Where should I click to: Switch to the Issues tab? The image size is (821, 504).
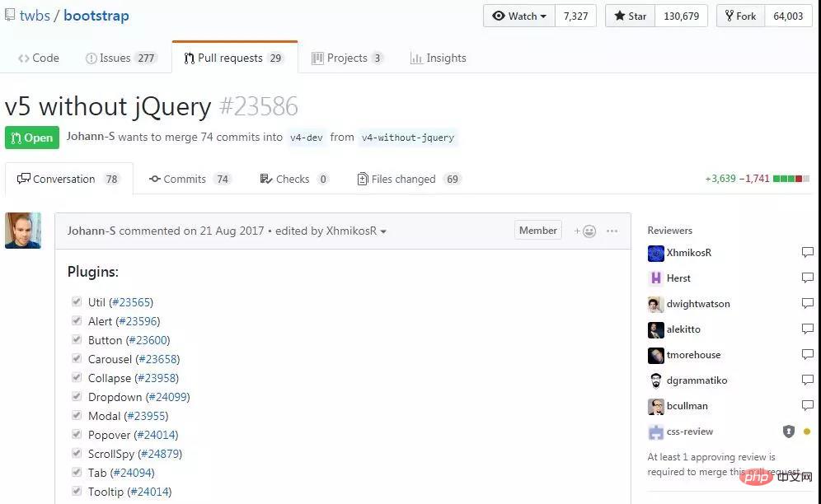[x=121, y=58]
